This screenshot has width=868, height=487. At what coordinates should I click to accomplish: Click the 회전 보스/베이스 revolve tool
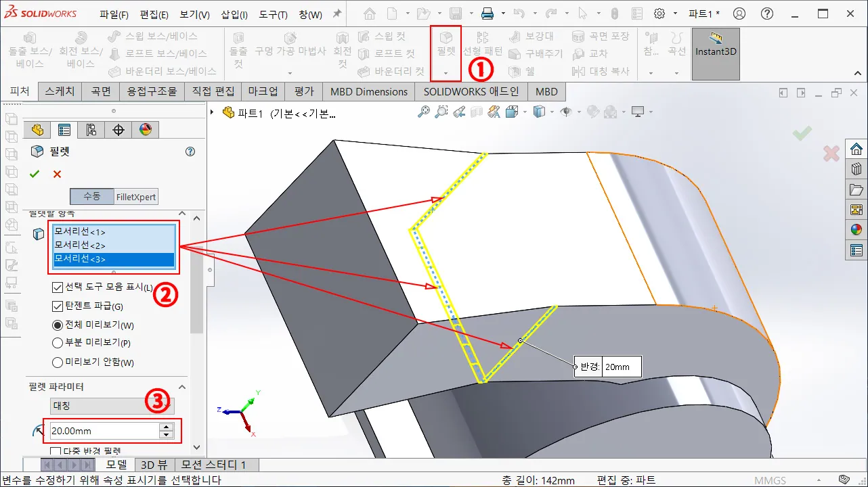click(81, 50)
